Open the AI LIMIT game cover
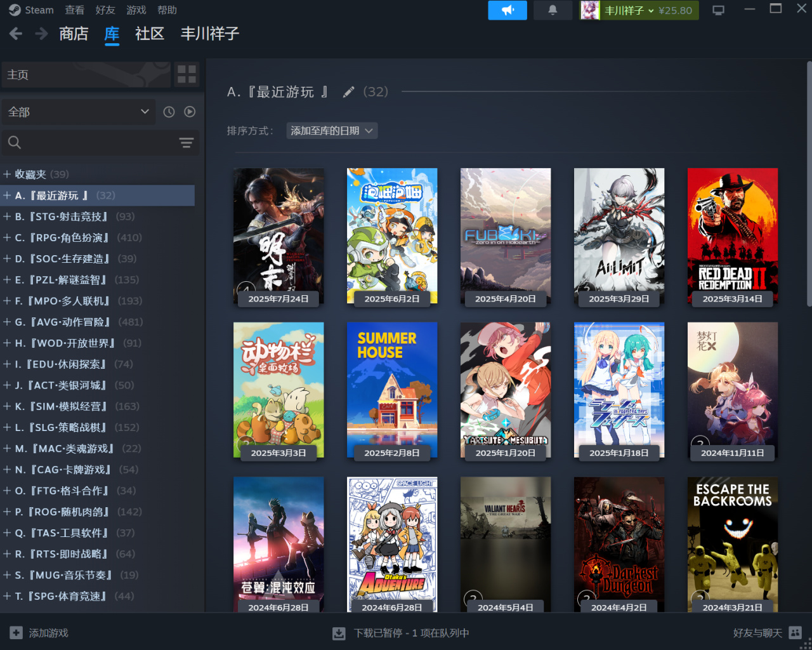This screenshot has width=812, height=650. click(x=619, y=235)
